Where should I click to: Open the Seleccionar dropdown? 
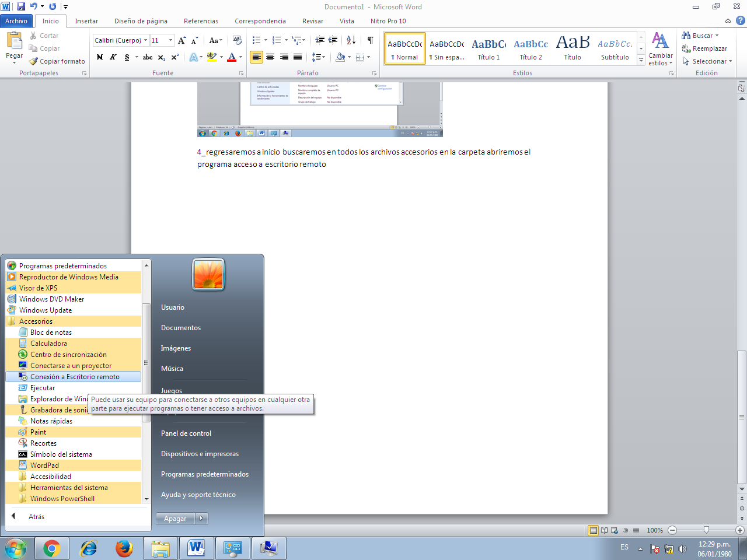tap(707, 61)
